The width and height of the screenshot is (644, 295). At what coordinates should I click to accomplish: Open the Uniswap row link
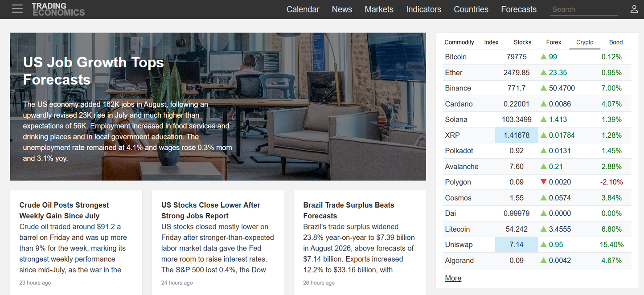click(x=459, y=245)
